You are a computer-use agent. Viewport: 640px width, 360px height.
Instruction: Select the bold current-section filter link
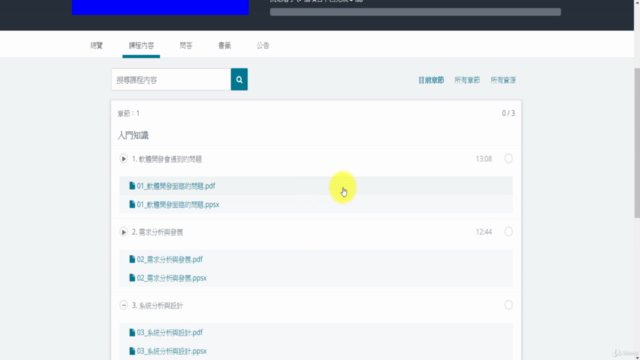431,80
